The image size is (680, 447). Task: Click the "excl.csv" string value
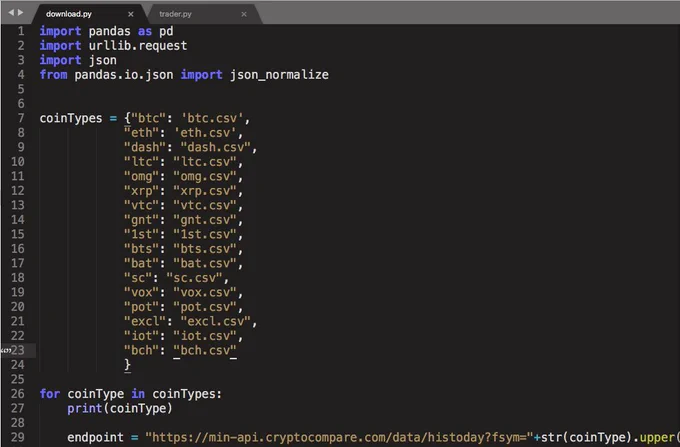pos(216,321)
